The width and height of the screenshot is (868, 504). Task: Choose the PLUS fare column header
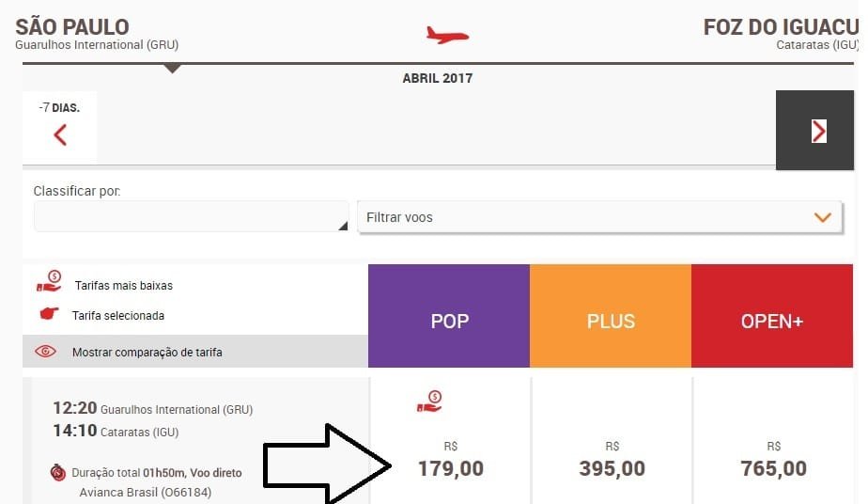click(x=611, y=316)
